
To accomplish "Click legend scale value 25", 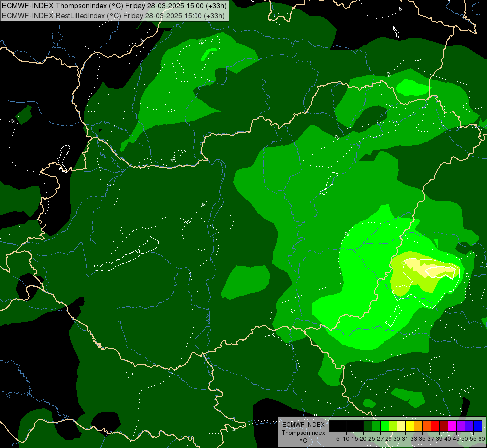I will coord(372,439).
